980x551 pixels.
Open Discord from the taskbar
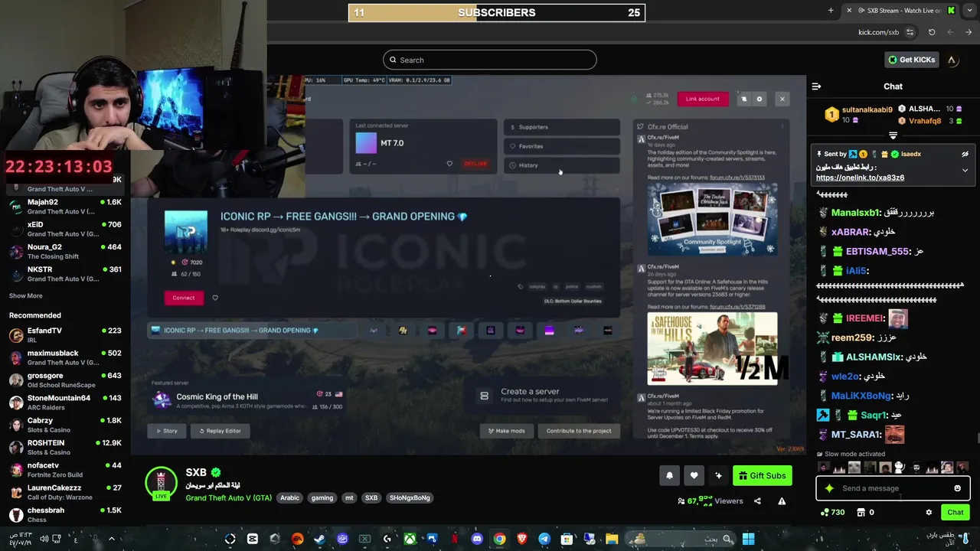tap(477, 539)
